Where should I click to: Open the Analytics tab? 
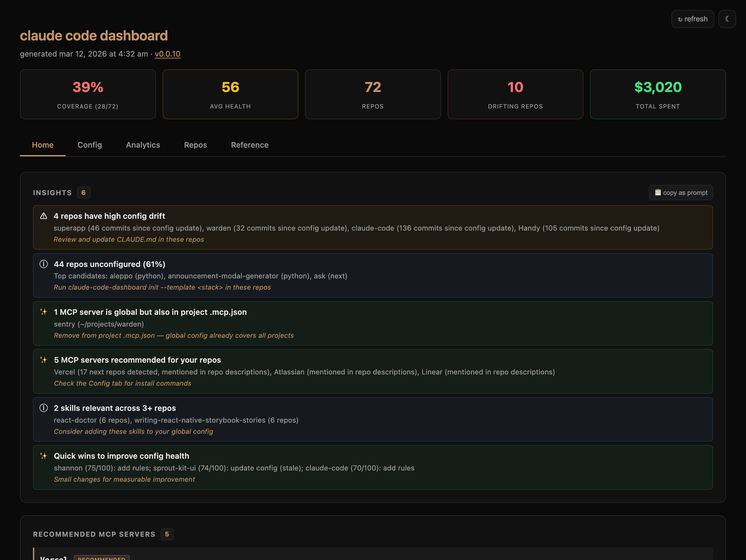pyautogui.click(x=143, y=145)
